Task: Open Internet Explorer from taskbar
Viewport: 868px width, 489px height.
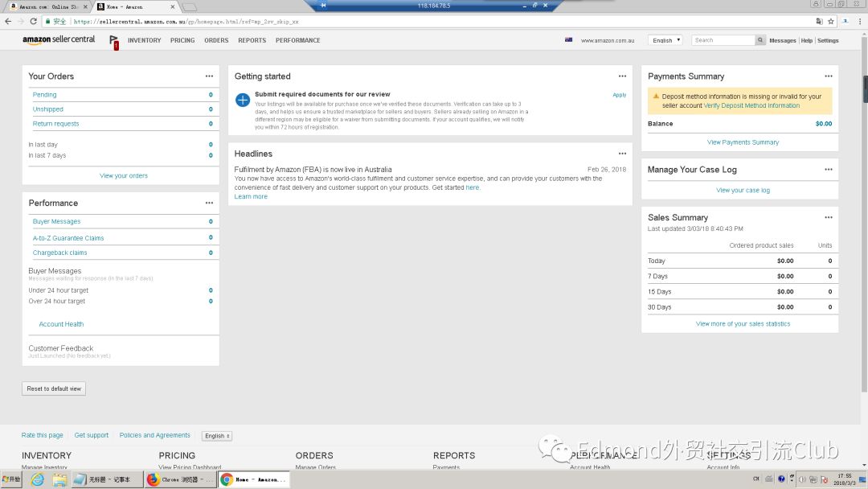Action: point(37,479)
